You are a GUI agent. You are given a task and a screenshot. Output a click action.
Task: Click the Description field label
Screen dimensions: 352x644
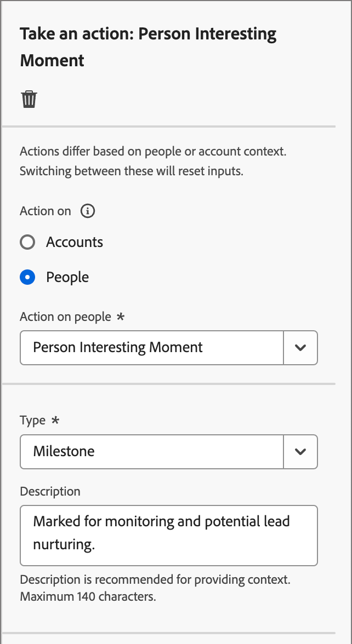[50, 491]
